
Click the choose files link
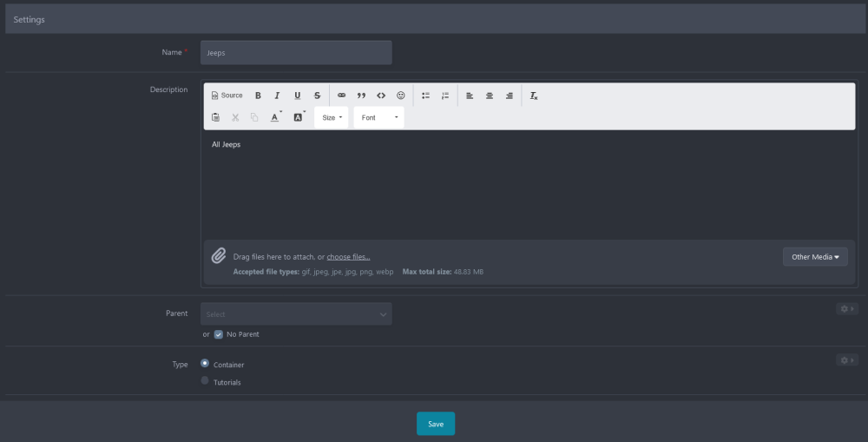click(348, 257)
